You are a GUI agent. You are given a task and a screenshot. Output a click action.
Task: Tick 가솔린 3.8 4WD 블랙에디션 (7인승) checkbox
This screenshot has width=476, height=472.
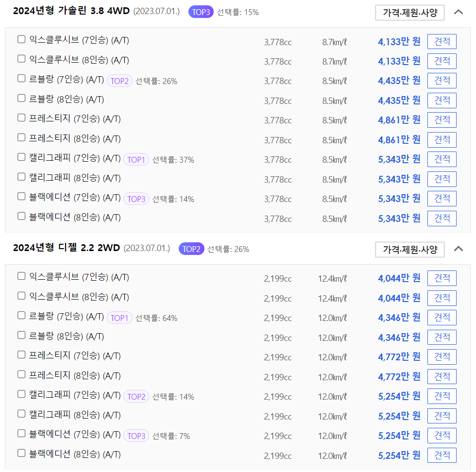coord(21,196)
